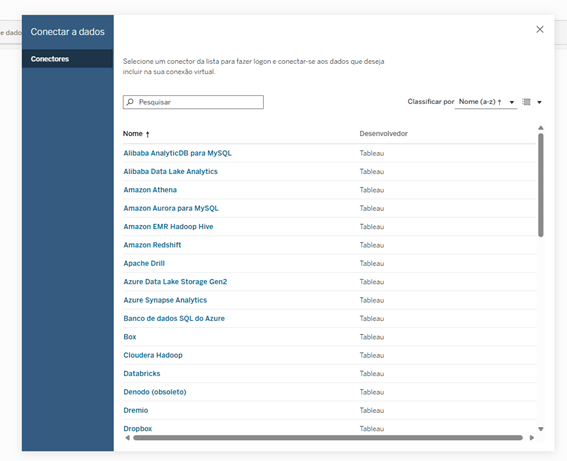Pick Azure Synapse Analytics connector
The width and height of the screenshot is (567, 461).
pos(165,300)
